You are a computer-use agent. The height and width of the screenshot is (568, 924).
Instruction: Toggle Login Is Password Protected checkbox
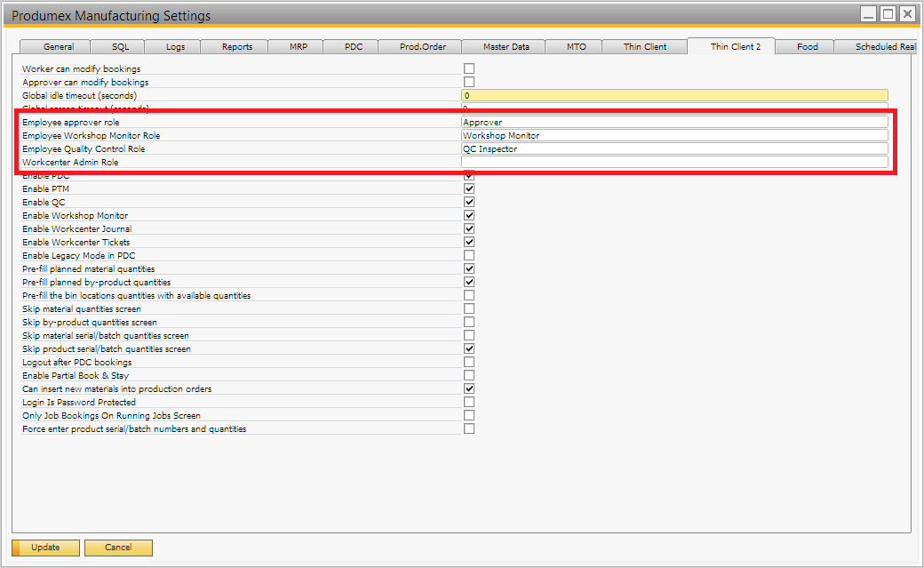(469, 402)
